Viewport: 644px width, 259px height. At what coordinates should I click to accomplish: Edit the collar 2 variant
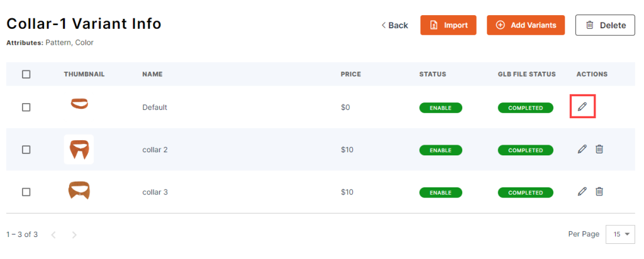tap(582, 149)
